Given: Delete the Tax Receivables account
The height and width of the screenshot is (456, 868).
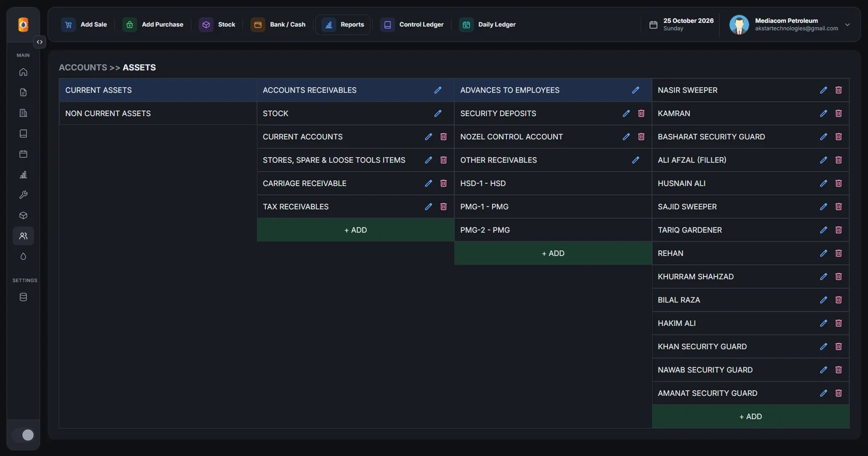Looking at the screenshot, I should click(x=443, y=207).
